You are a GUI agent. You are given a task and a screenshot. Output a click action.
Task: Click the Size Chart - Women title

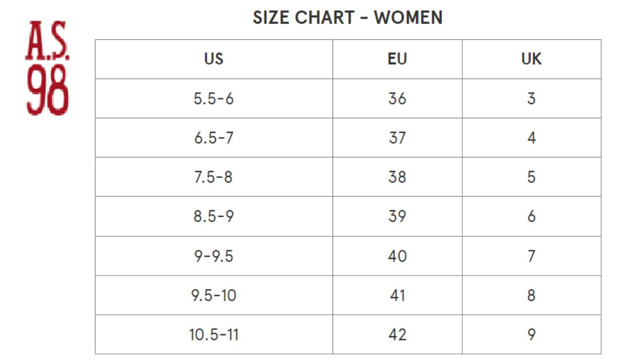tap(348, 18)
